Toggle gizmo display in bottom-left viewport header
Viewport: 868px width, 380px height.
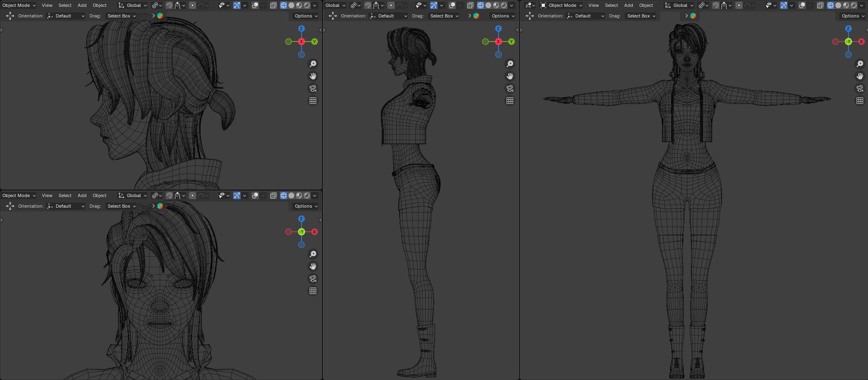pyautogui.click(x=237, y=195)
